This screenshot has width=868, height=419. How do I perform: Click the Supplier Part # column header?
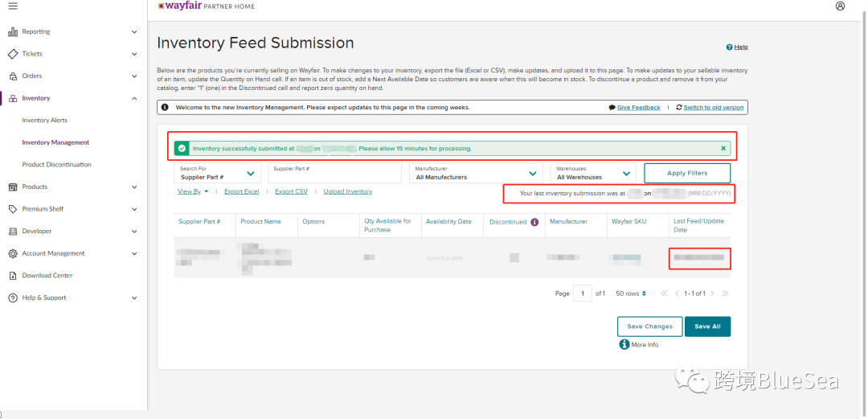[x=199, y=221]
